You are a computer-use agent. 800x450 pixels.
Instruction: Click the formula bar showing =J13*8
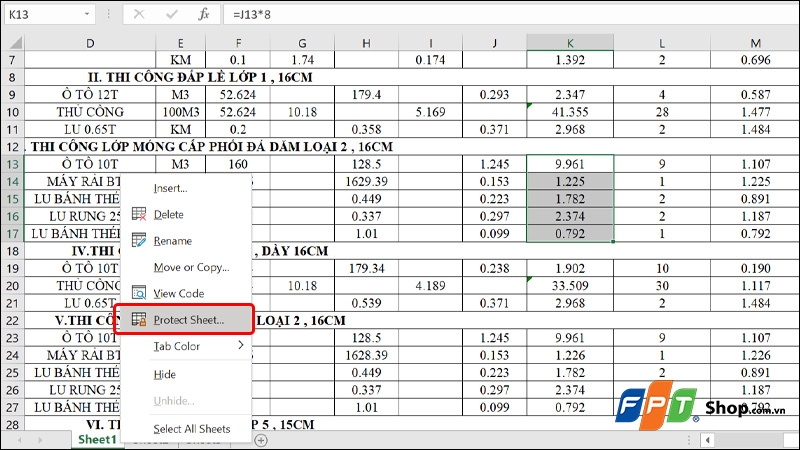510,14
